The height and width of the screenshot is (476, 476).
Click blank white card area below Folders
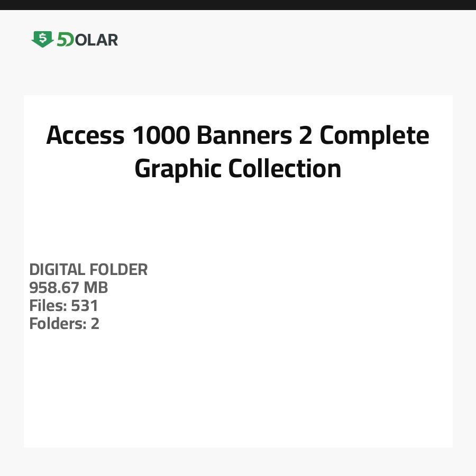[x=238, y=391]
